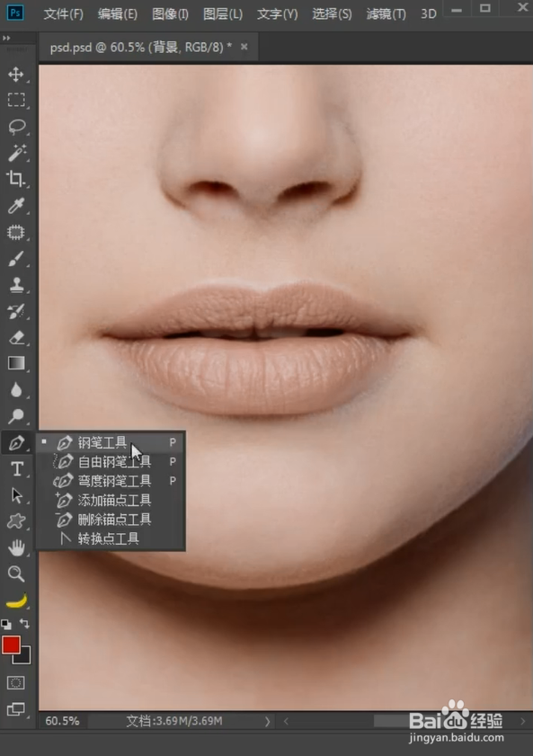This screenshot has height=756, width=533.
Task: Click the 文档:3.69M/3.69M status text
Action: click(174, 721)
